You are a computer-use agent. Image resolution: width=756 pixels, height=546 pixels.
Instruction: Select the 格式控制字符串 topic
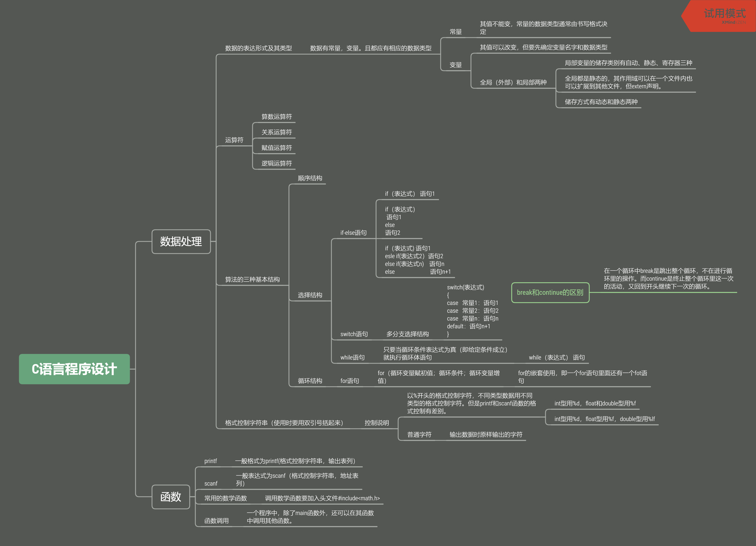tap(284, 423)
